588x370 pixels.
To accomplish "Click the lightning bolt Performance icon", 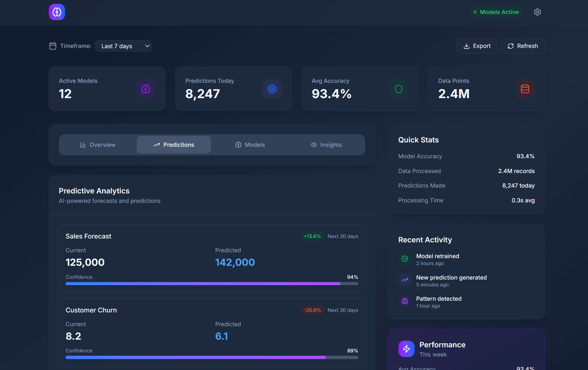I will (x=406, y=349).
